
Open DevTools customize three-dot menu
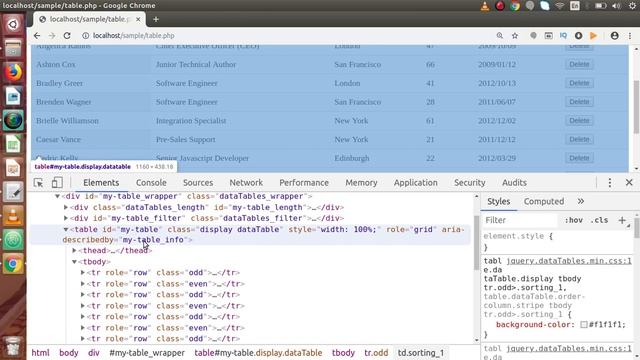point(610,182)
